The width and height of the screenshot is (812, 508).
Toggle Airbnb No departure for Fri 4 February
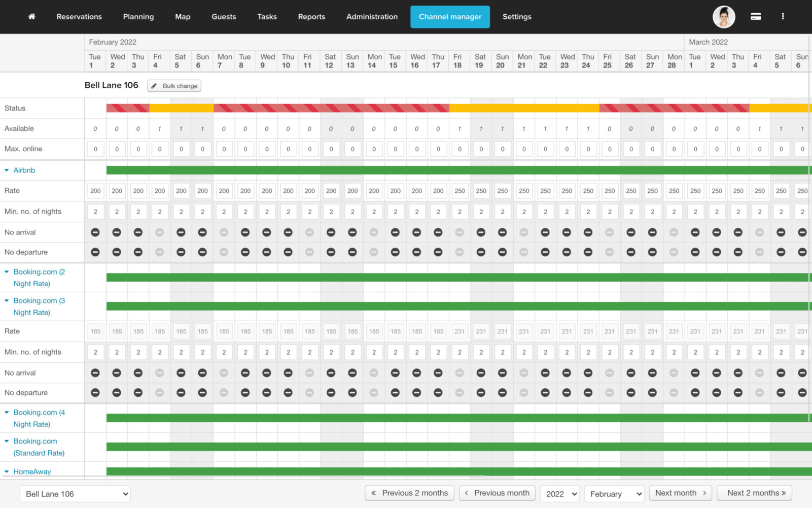159,252
